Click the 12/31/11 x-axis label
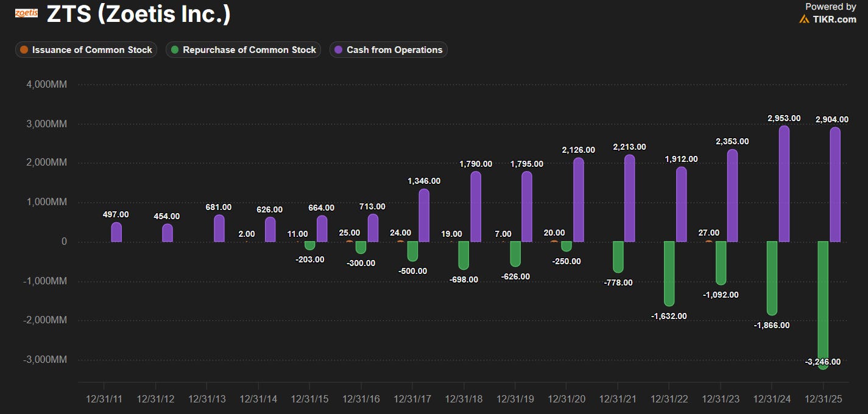The width and height of the screenshot is (868, 414). pyautogui.click(x=104, y=399)
